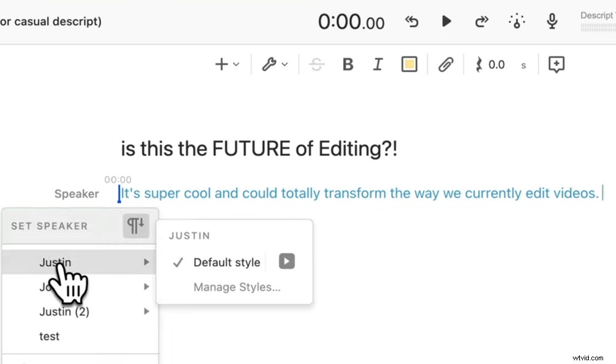
Task: Select the test speaker entry
Action: [49, 336]
